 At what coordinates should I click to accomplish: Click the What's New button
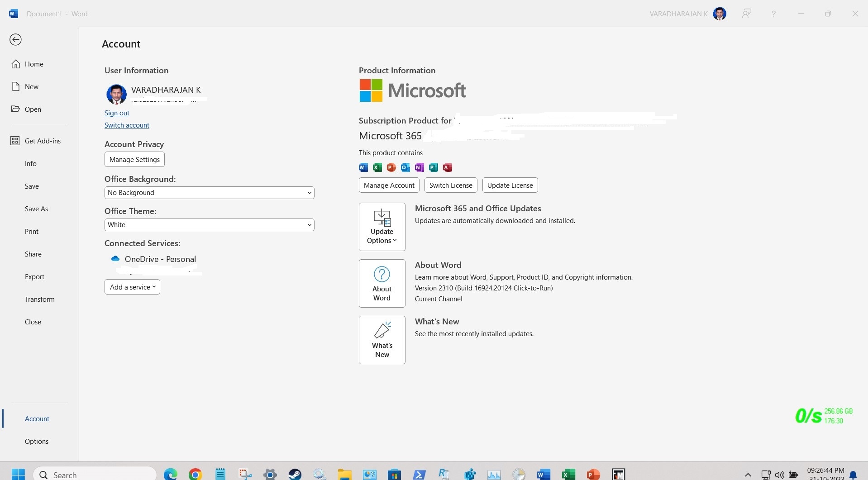382,340
